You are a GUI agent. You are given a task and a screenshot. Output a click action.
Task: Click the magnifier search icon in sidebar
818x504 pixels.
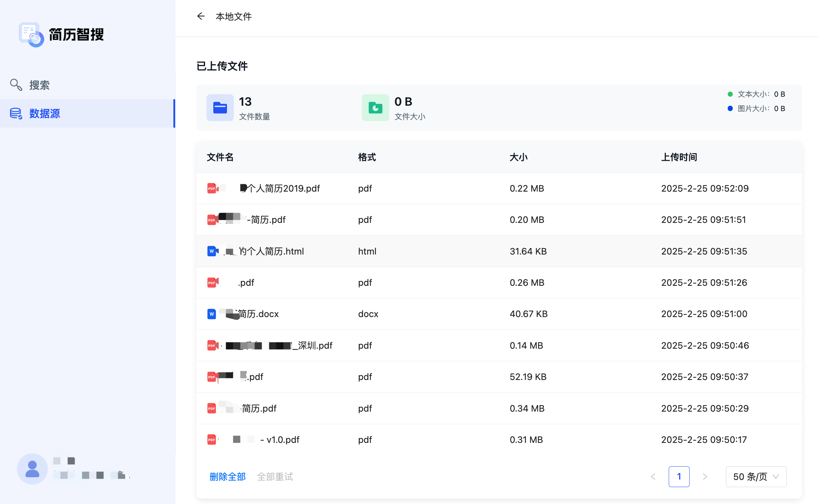[16, 85]
